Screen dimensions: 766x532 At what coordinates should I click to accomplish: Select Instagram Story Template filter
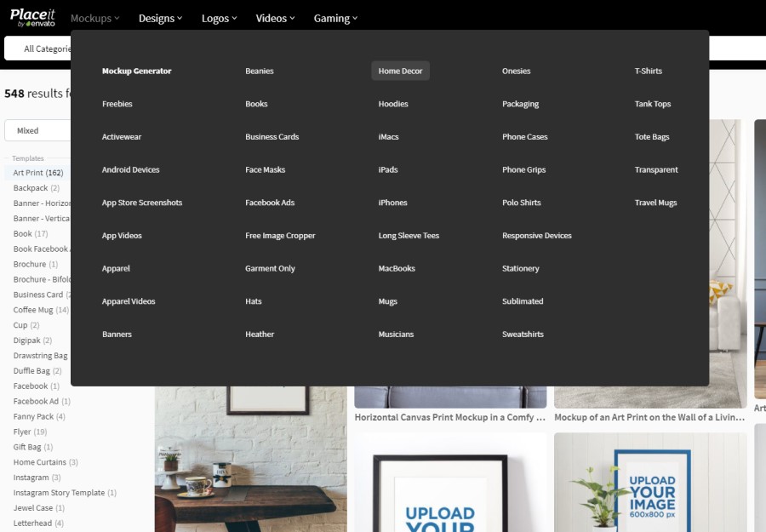tap(65, 493)
